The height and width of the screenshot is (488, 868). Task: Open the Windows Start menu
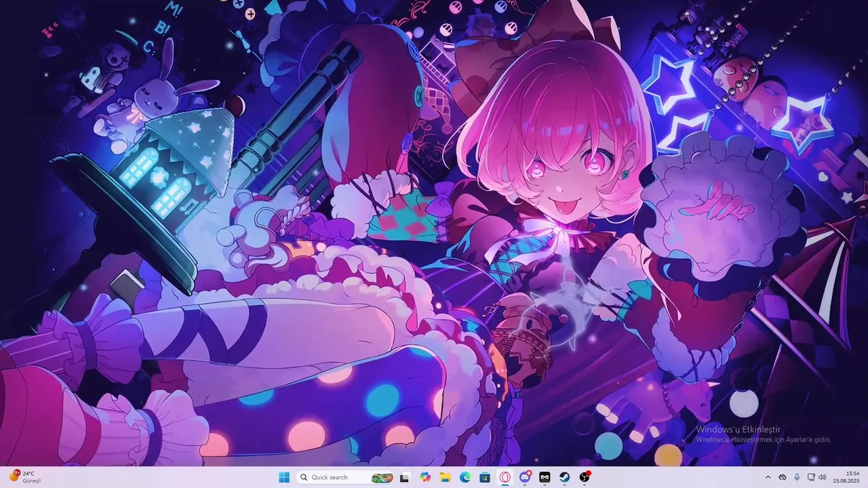point(284,477)
